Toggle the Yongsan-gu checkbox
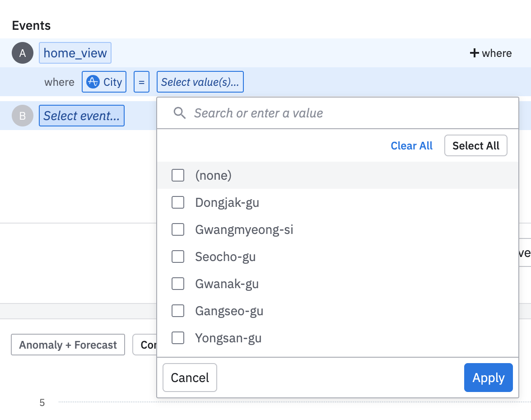531x420 pixels. (x=178, y=338)
